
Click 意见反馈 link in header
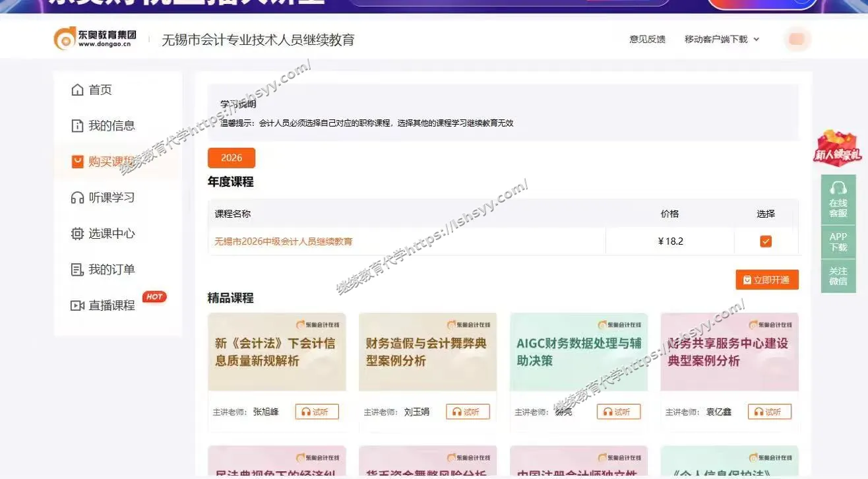tap(647, 40)
